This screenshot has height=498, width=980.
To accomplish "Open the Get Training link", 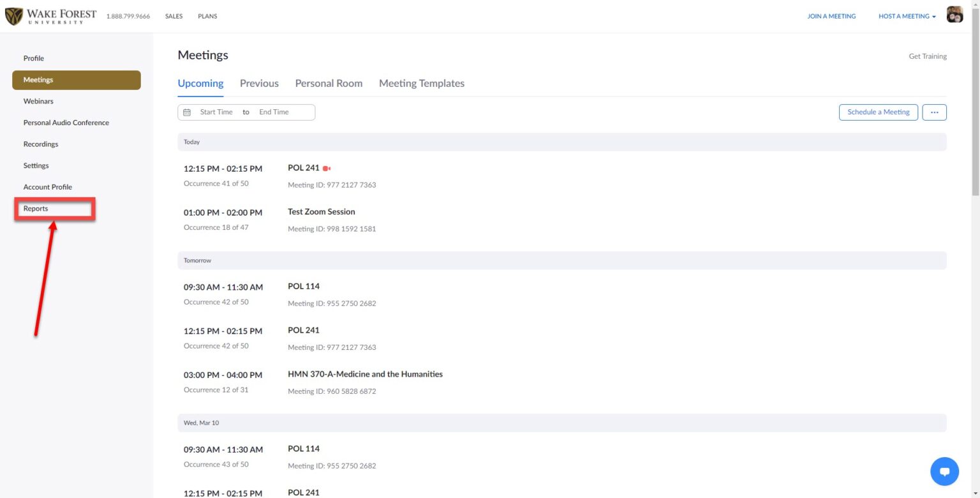I will click(x=928, y=56).
